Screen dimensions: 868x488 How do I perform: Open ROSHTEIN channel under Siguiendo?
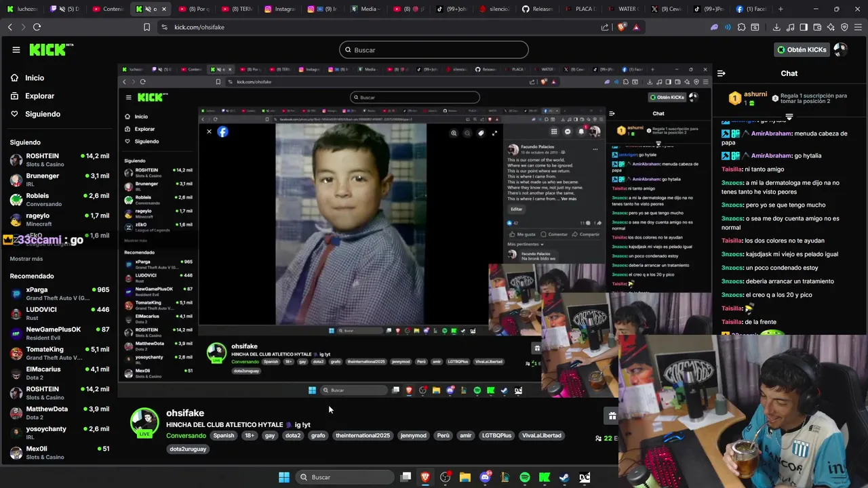tap(60, 160)
